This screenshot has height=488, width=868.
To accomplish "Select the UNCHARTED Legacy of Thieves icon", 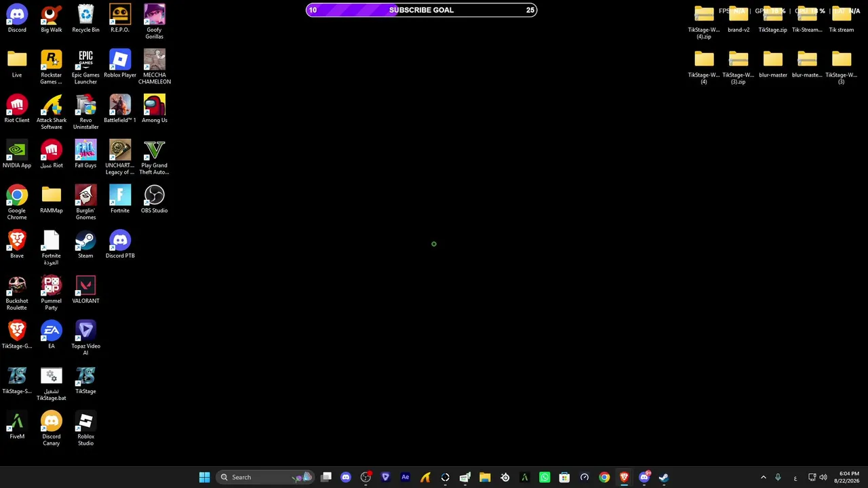I will [120, 157].
